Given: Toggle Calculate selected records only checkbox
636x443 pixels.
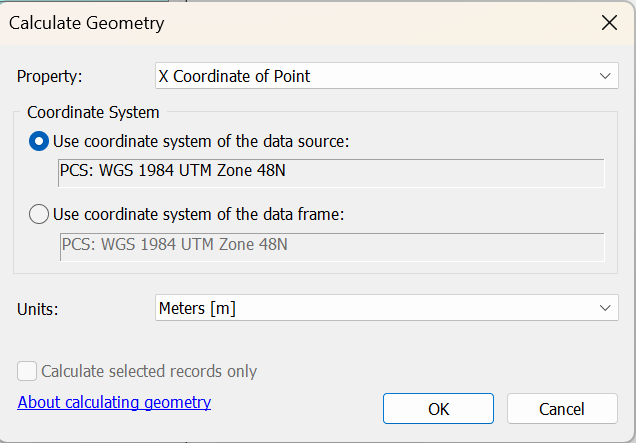Looking at the screenshot, I should pos(27,372).
